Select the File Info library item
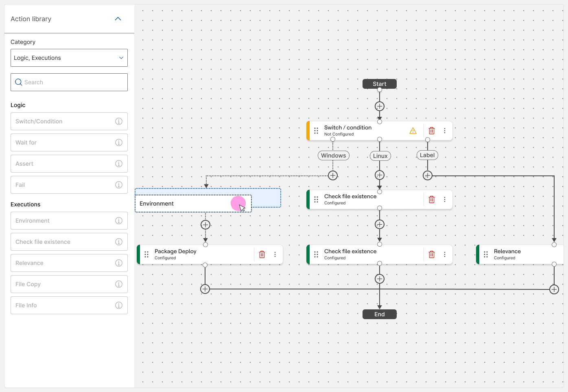Image resolution: width=568 pixels, height=392 pixels. (69, 305)
